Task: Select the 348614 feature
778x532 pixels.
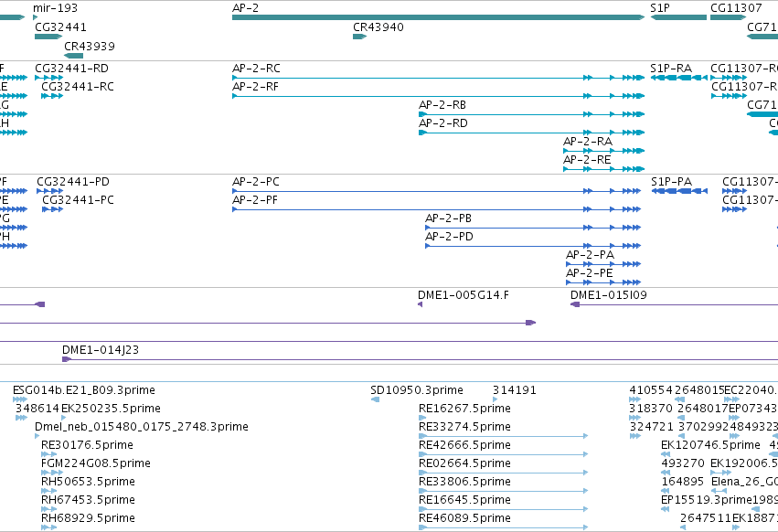Action: tap(21, 418)
